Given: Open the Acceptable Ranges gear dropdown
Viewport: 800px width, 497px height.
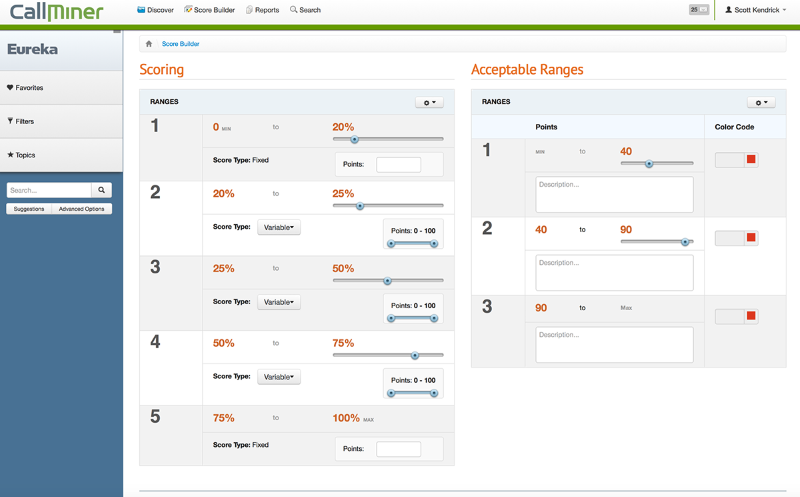Looking at the screenshot, I should (761, 102).
